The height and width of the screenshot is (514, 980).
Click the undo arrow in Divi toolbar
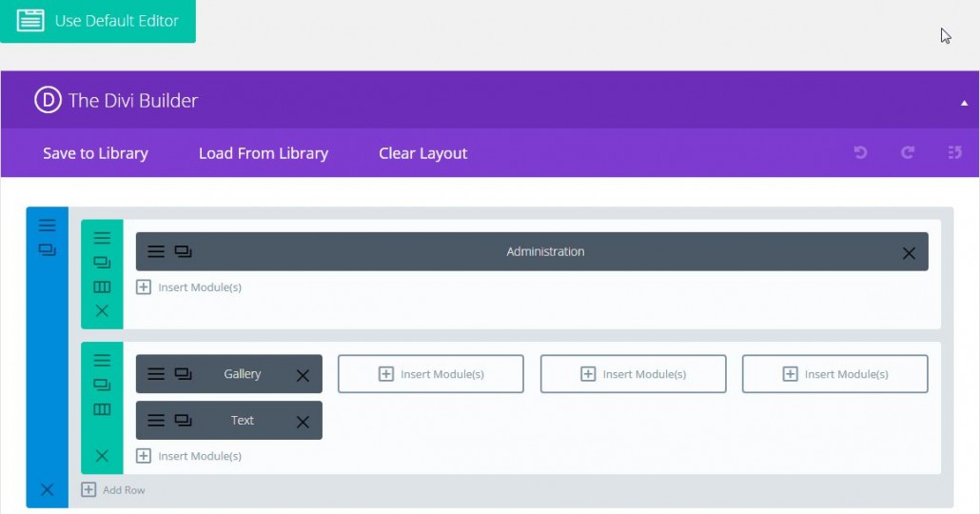pyautogui.click(x=860, y=152)
